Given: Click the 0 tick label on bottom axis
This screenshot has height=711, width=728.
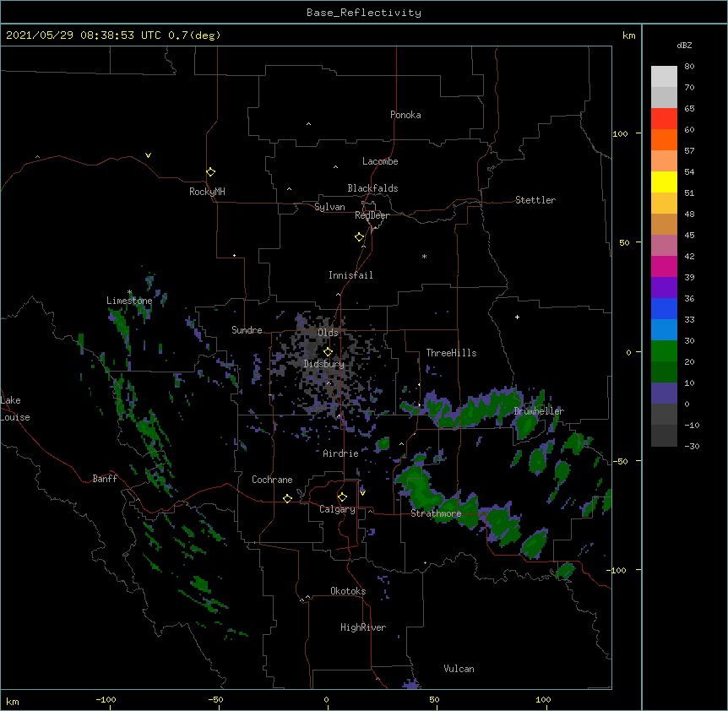Looking at the screenshot, I should point(326,699).
